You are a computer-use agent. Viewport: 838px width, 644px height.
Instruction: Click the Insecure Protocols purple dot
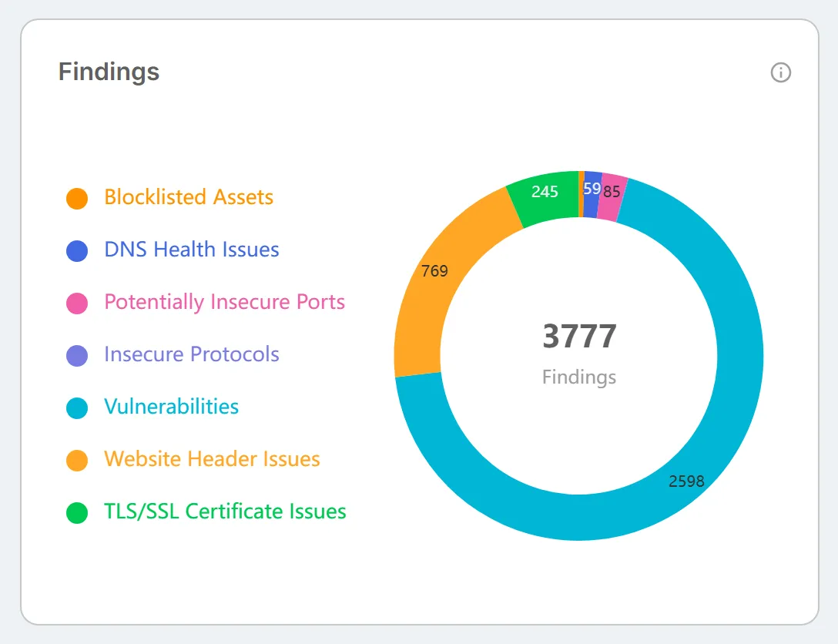tap(77, 355)
